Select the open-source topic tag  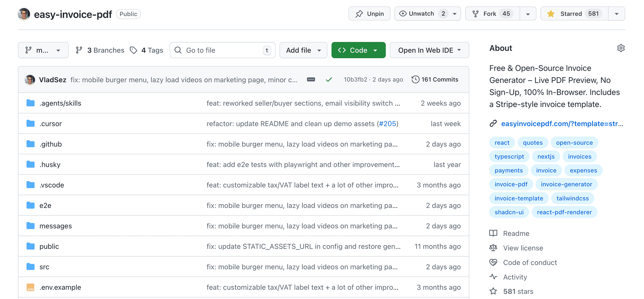[x=574, y=142]
